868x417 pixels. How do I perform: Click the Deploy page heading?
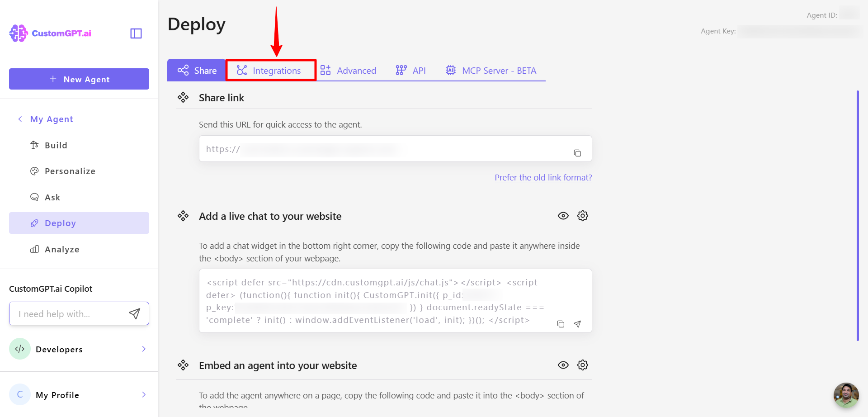pyautogui.click(x=197, y=24)
